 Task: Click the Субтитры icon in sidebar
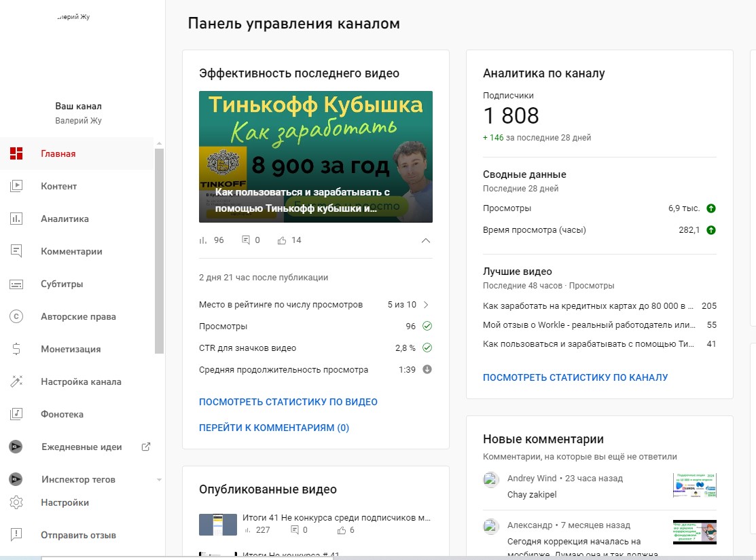(16, 284)
